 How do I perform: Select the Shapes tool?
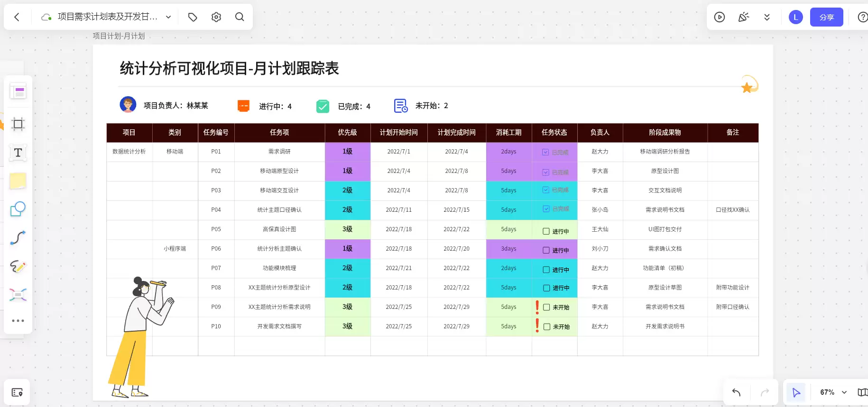coord(18,209)
